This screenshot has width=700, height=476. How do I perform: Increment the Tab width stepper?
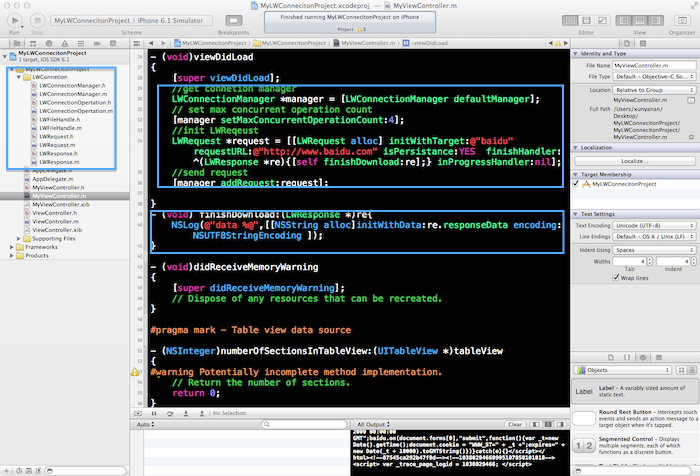click(x=650, y=259)
